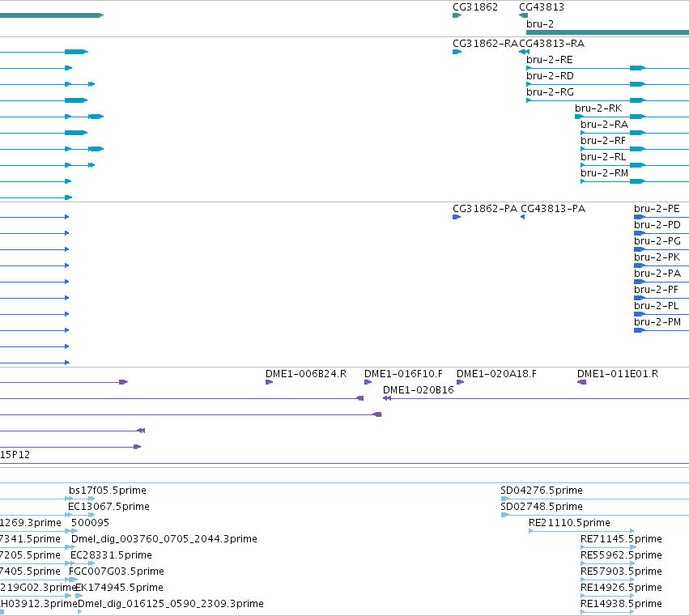Select the bru-2-PE protein label
Screen dimensions: 689x616
click(657, 209)
